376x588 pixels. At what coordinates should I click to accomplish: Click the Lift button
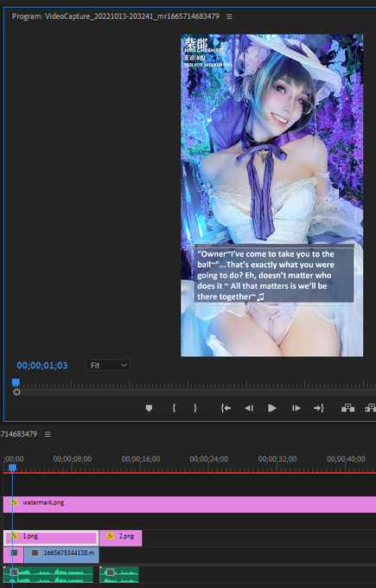pyautogui.click(x=347, y=408)
